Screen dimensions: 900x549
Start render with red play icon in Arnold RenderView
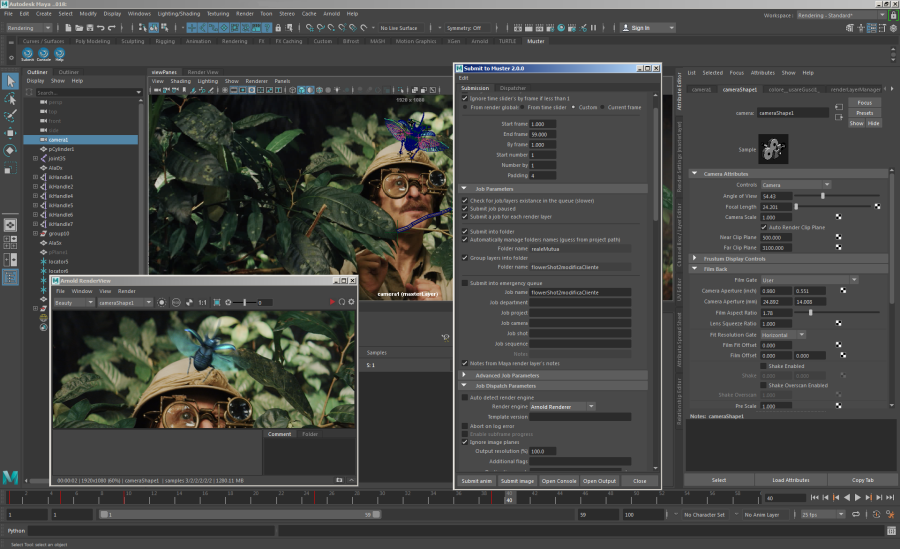[332, 302]
